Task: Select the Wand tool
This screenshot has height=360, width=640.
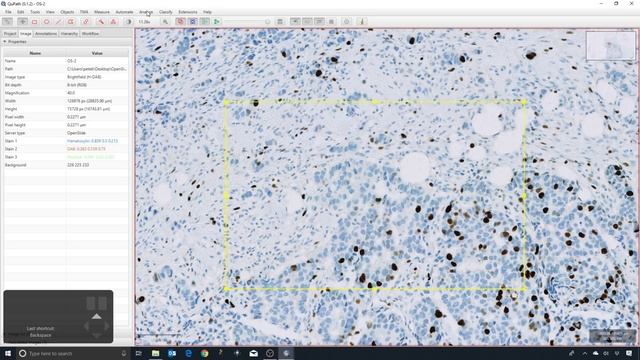Action: (x=101, y=22)
